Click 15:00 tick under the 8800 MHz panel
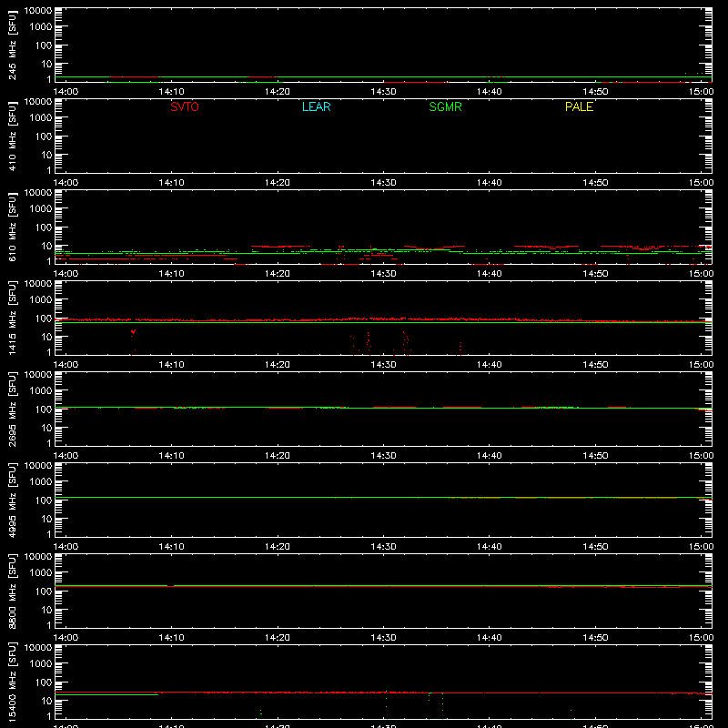The height and width of the screenshot is (728, 728). tap(701, 638)
